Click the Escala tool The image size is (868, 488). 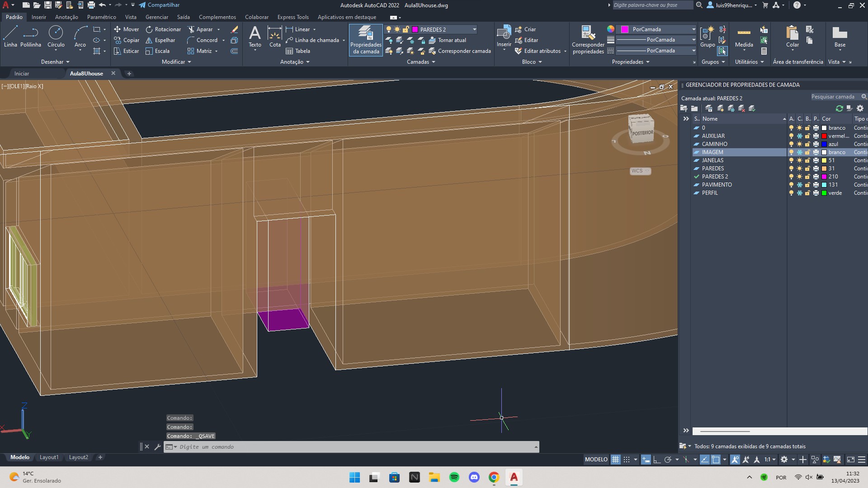(157, 51)
